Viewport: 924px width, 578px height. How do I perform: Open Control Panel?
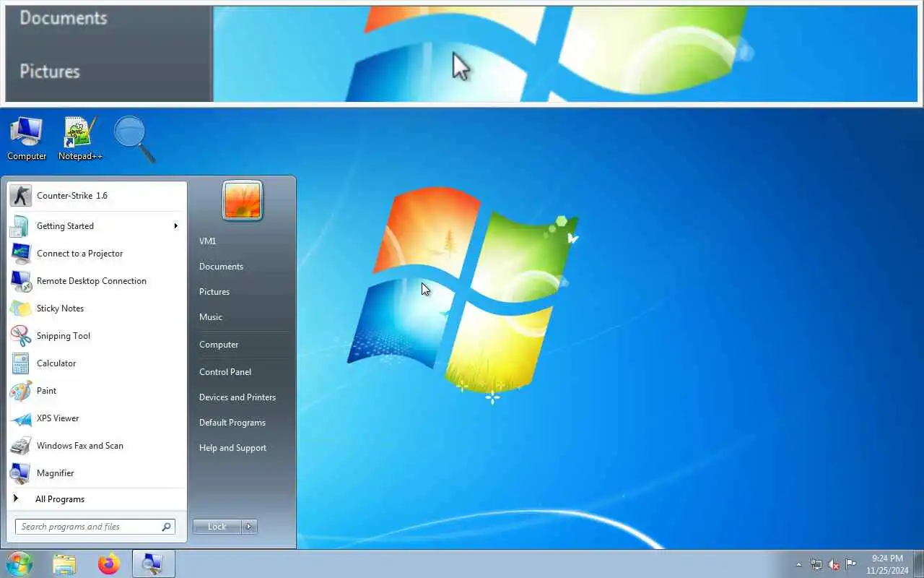(x=225, y=372)
